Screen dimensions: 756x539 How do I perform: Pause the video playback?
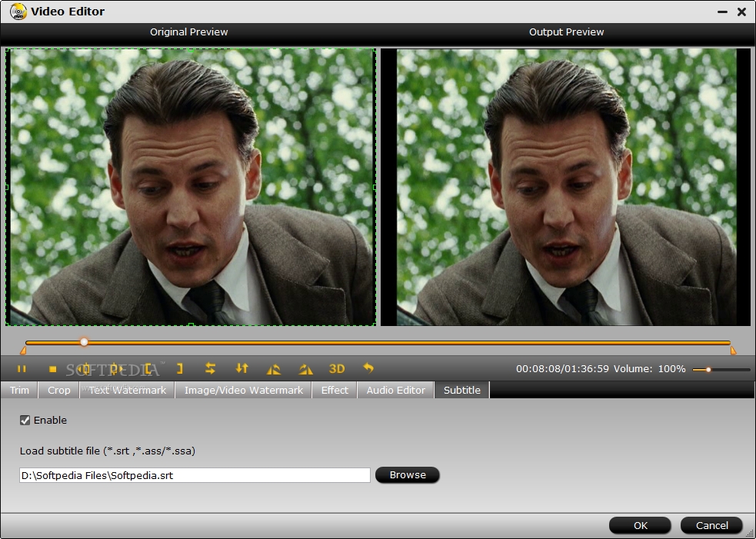pyautogui.click(x=22, y=369)
